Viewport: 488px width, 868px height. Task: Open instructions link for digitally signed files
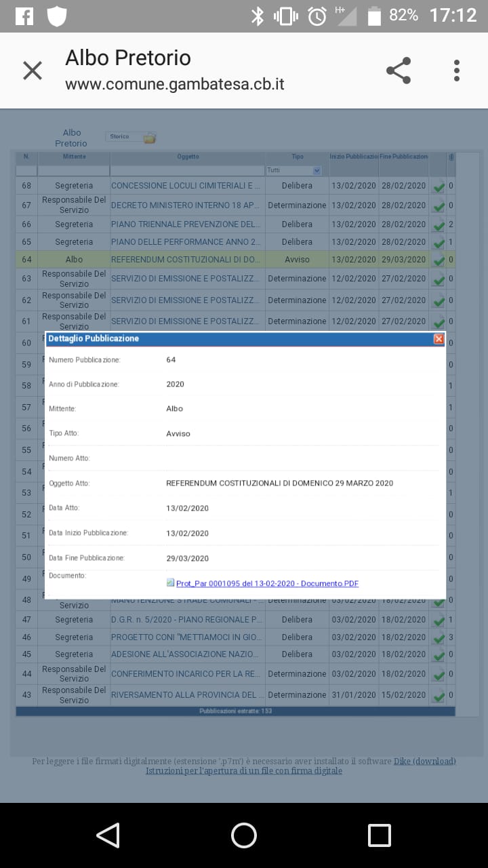[244, 771]
